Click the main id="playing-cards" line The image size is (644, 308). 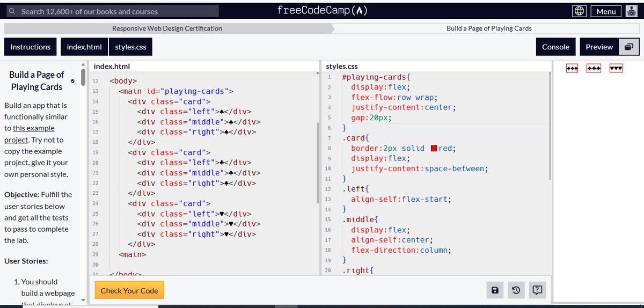coord(176,91)
